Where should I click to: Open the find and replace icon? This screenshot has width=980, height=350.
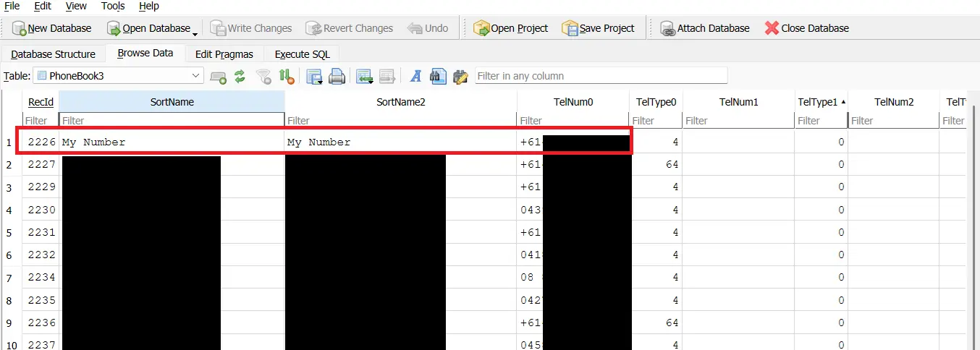click(x=460, y=76)
